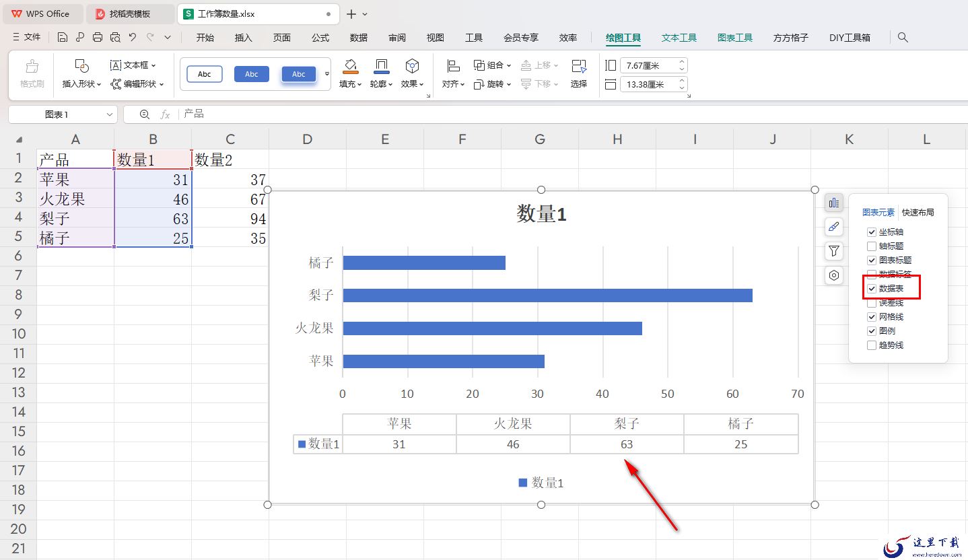This screenshot has width=968, height=560.
Task: Switch to the 开始 (Home) tab
Action: [205, 38]
